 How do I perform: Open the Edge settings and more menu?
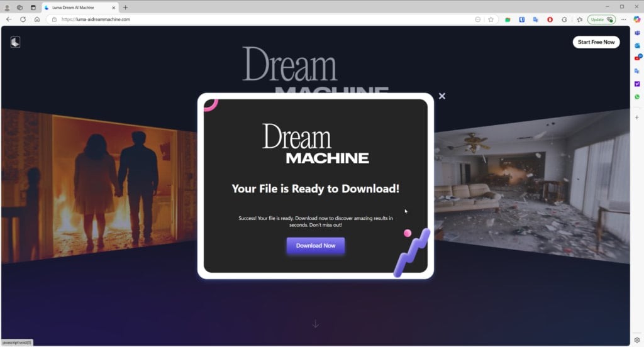coord(623,19)
